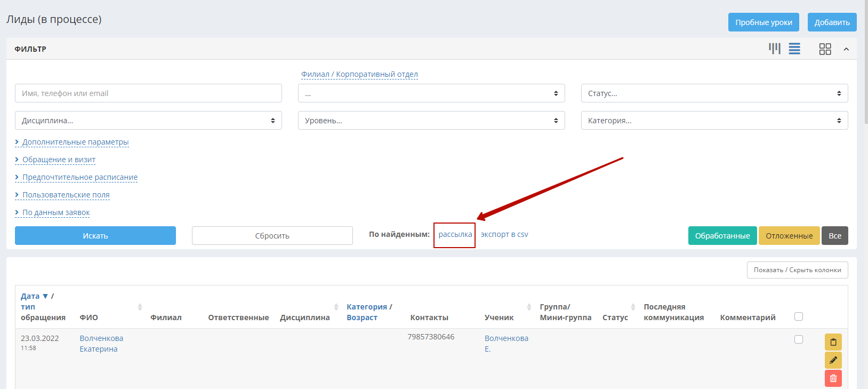This screenshot has height=389, width=868.
Task: Delete lead with red trash icon
Action: 833,378
